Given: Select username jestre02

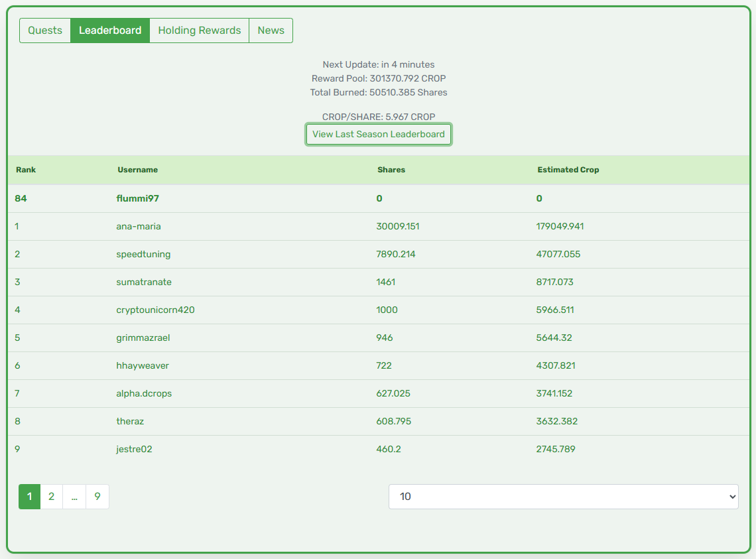Looking at the screenshot, I should (x=134, y=449).
